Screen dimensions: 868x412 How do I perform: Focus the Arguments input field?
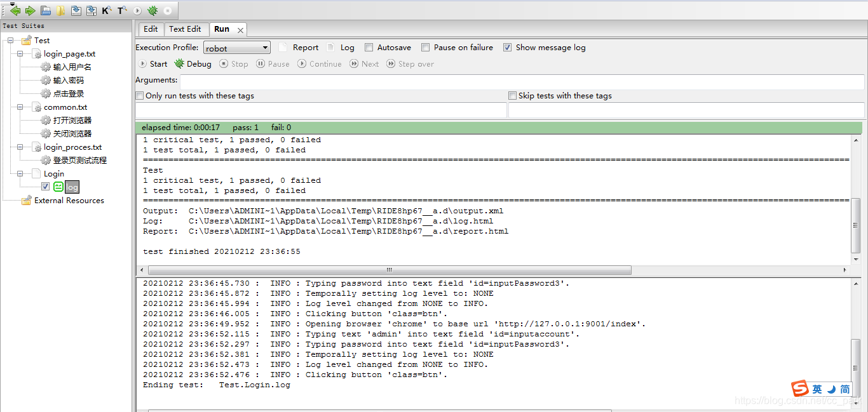522,82
